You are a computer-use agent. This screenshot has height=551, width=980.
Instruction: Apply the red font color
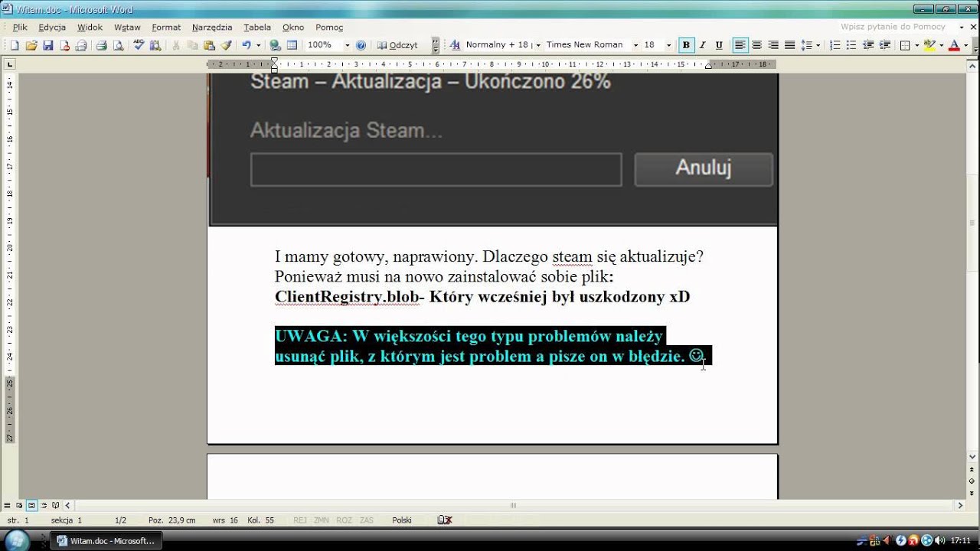[x=954, y=45]
